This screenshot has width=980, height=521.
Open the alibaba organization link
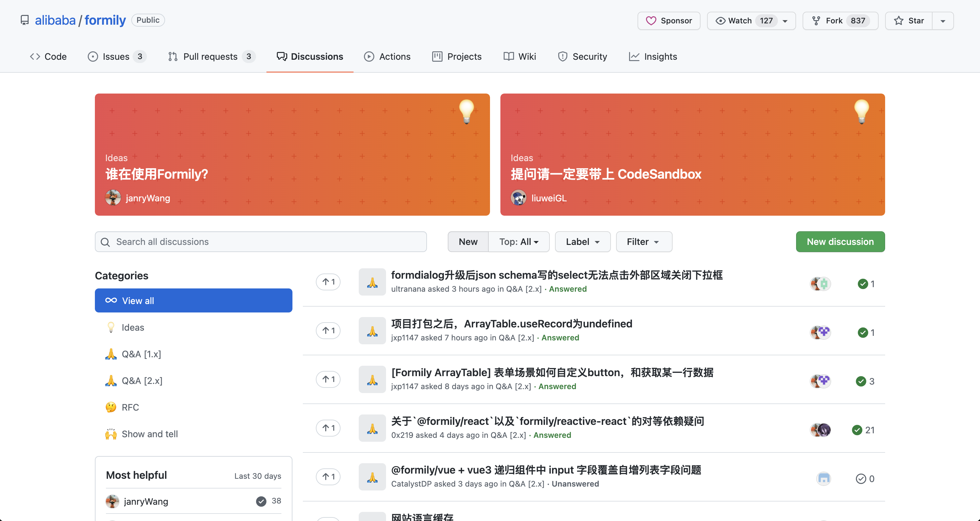[x=55, y=20]
